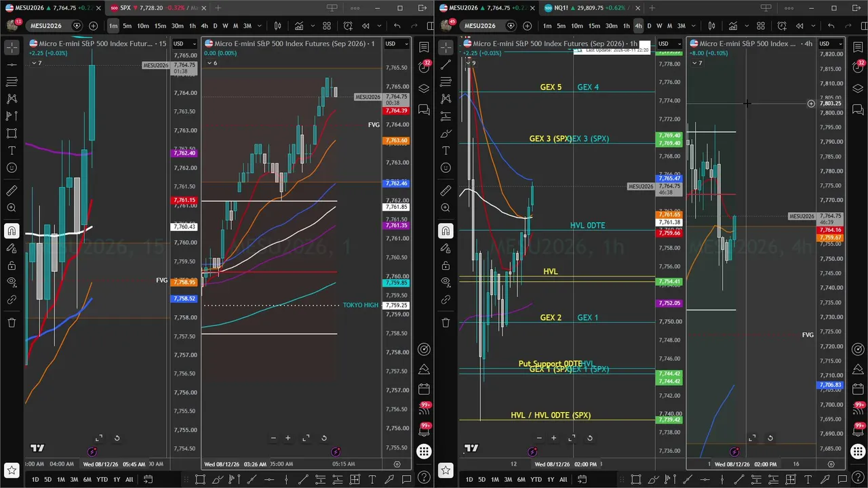Open a new tab in right window
Viewport: 868px width, 488px height.
652,8
